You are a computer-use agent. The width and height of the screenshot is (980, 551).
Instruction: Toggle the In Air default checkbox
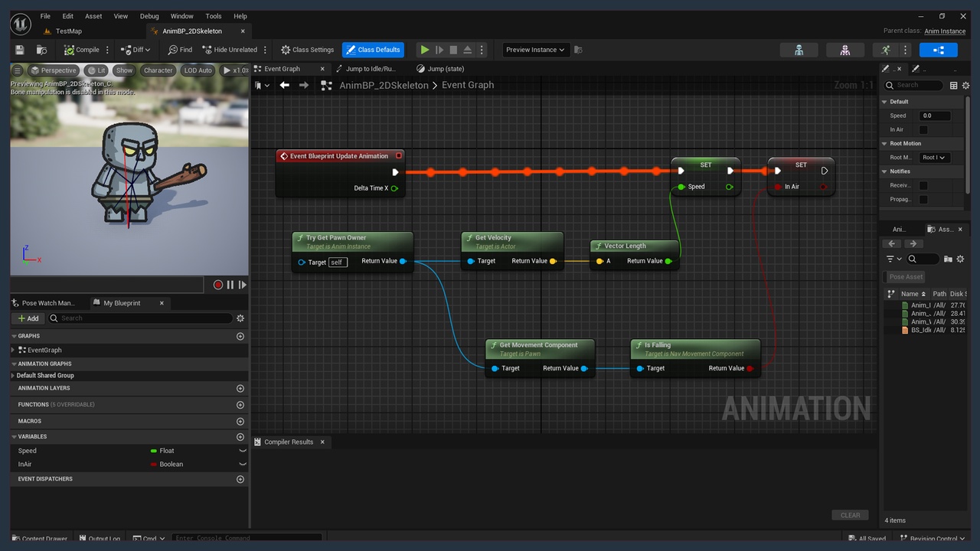coord(923,130)
